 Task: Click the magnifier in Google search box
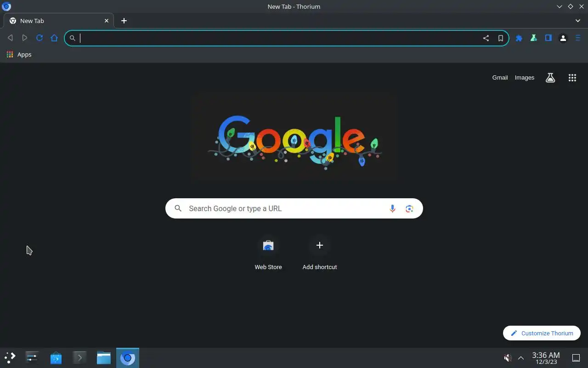tap(178, 209)
